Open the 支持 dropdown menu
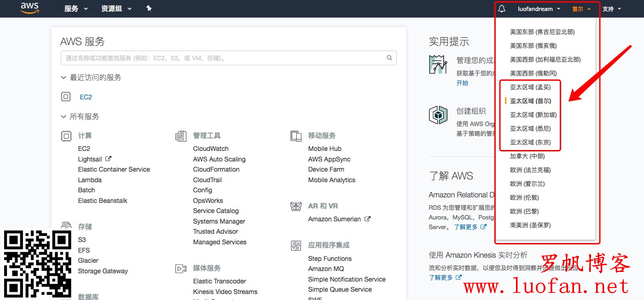The width and height of the screenshot is (644, 300). [612, 9]
